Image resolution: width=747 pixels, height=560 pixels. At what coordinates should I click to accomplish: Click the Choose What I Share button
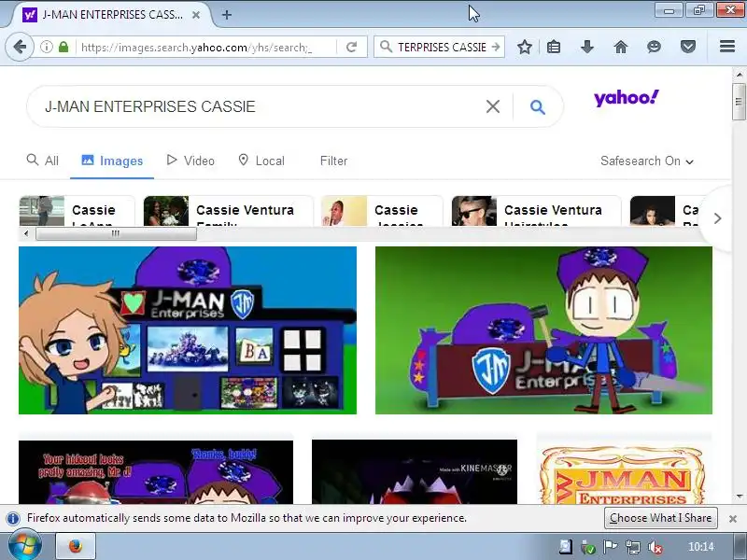click(x=661, y=518)
